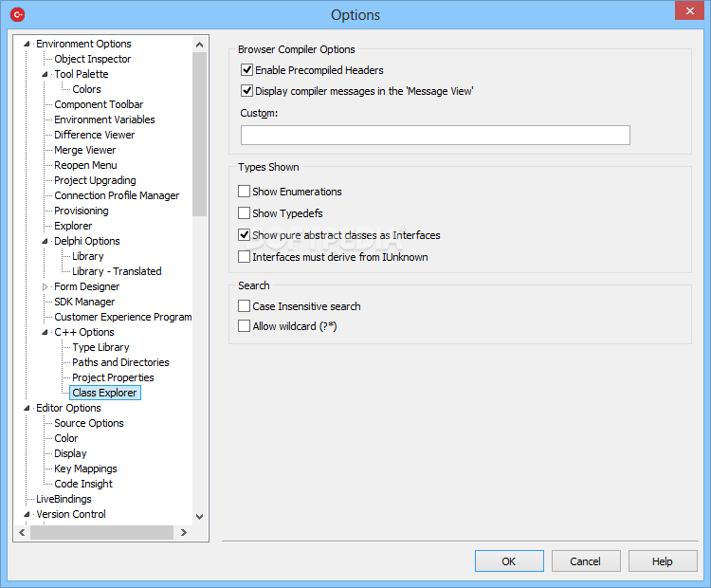Select Delphi Options label in tree
Viewport: 711px width, 588px height.
[x=87, y=242]
